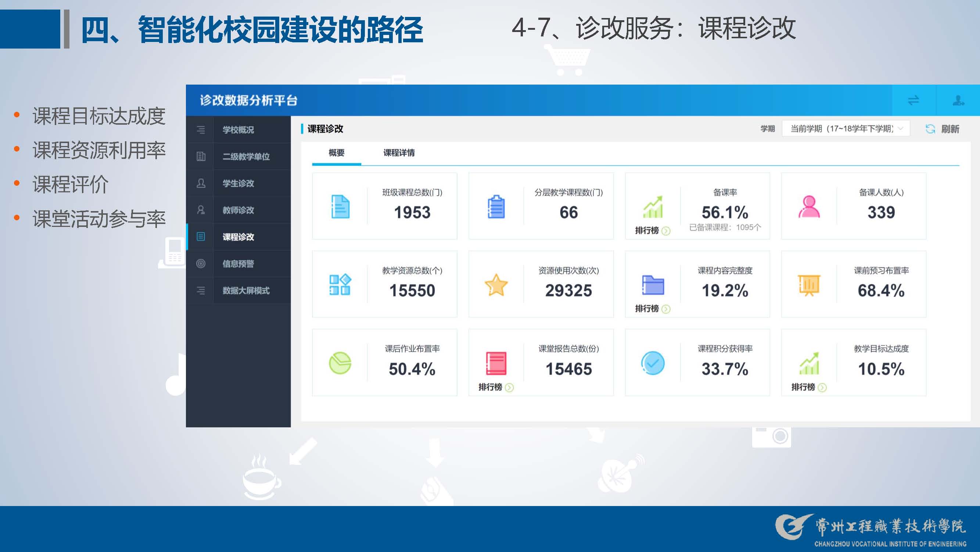Click the switch arrows icon in header

(x=913, y=100)
